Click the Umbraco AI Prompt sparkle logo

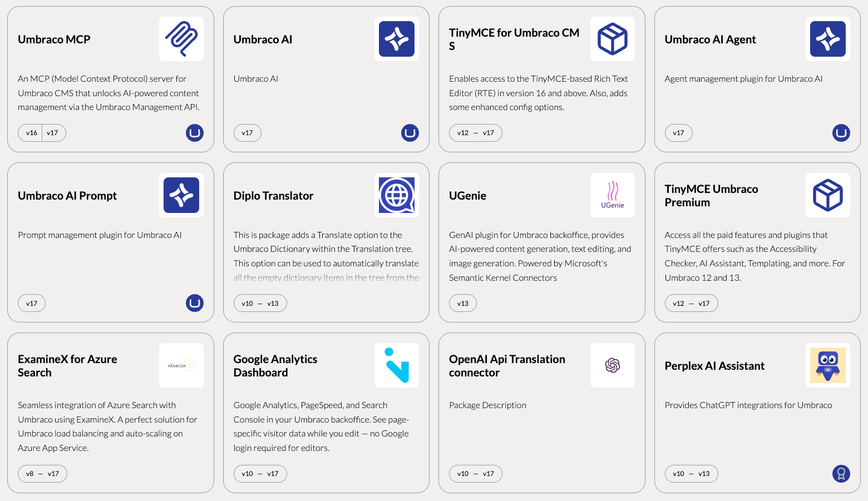tap(181, 195)
